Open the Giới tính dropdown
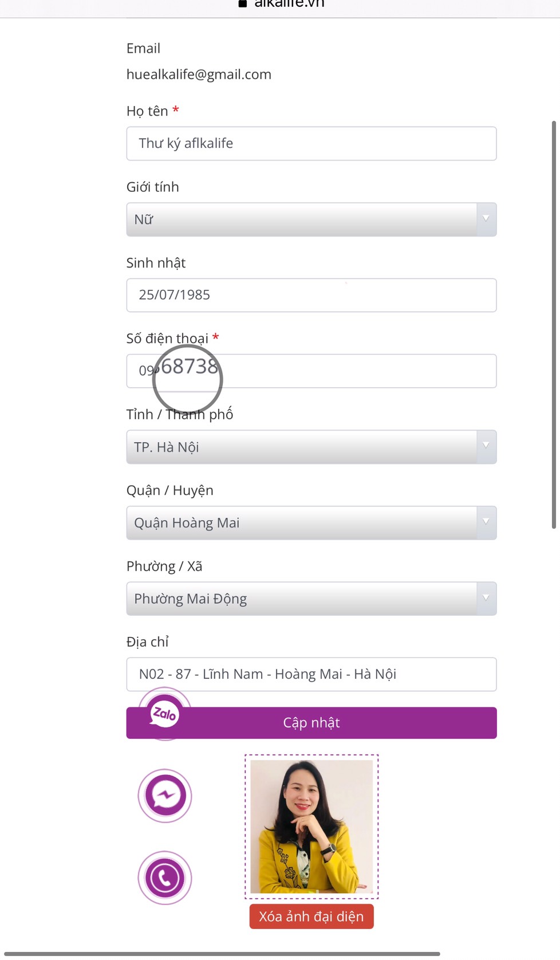Screen dimensions: 560x960 pos(311,219)
